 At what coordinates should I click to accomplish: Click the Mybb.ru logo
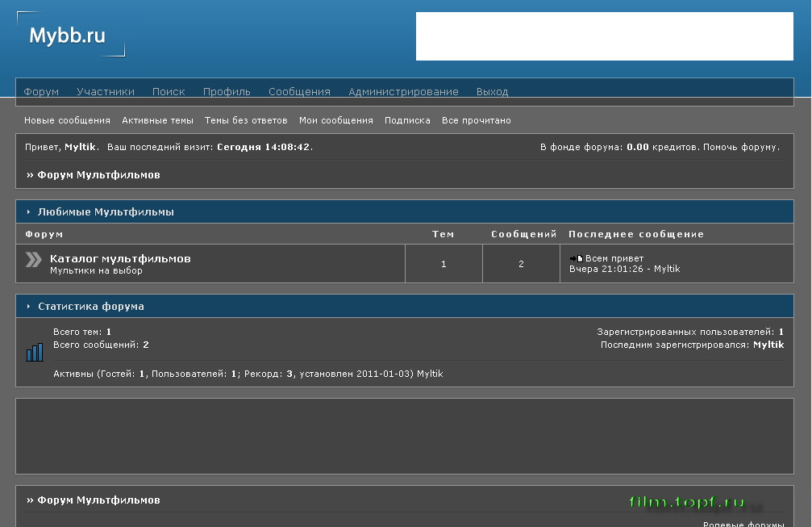click(68, 36)
